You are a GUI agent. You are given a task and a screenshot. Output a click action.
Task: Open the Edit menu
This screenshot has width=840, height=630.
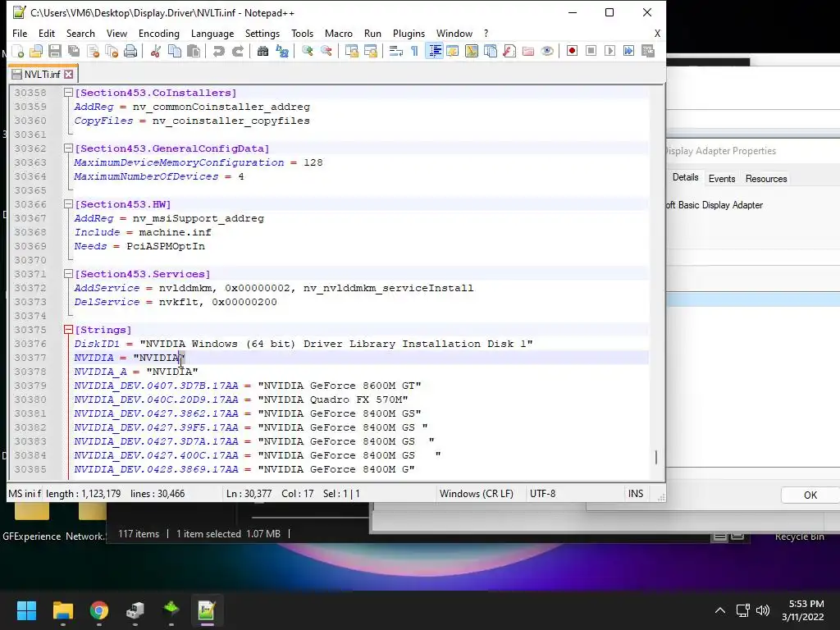click(47, 33)
